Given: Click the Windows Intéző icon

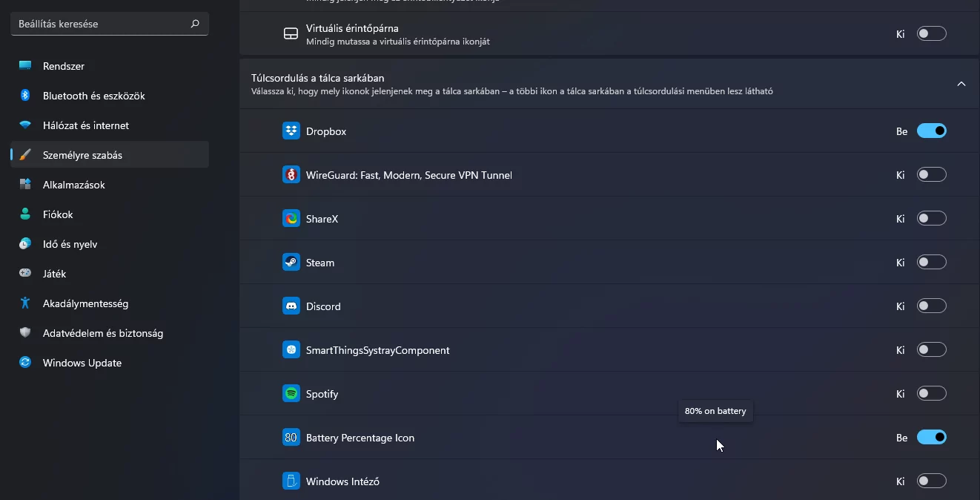Looking at the screenshot, I should (x=291, y=481).
